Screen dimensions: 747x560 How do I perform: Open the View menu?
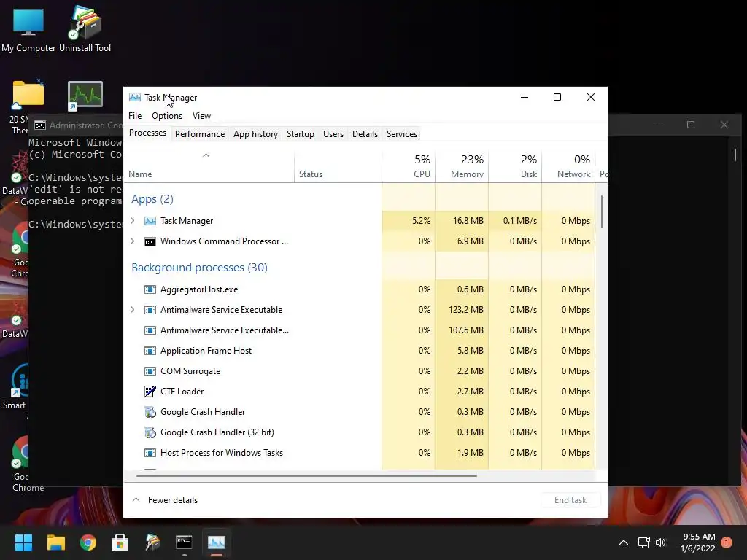click(201, 116)
